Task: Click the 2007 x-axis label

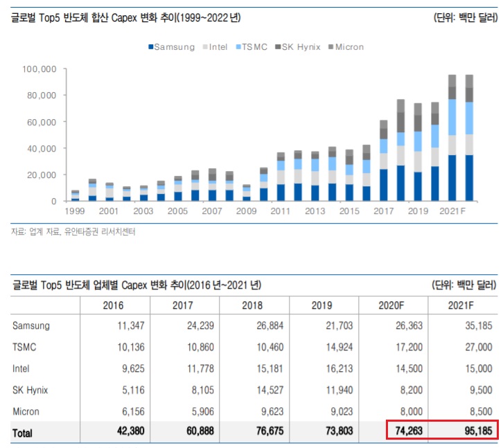Action: (212, 211)
